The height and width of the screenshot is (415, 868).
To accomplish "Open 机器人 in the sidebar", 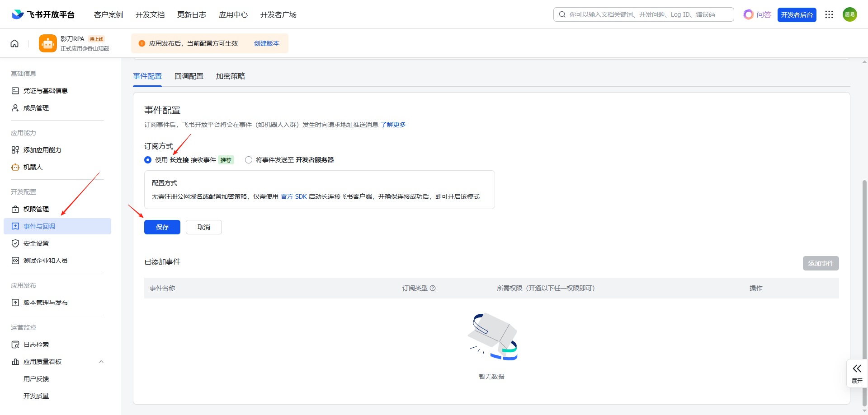I will tap(33, 167).
